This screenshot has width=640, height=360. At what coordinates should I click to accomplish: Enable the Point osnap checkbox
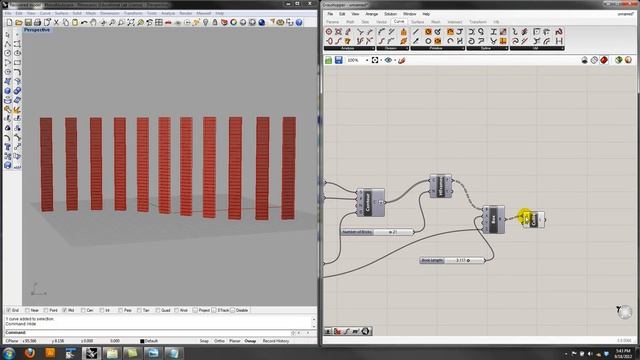point(46,310)
